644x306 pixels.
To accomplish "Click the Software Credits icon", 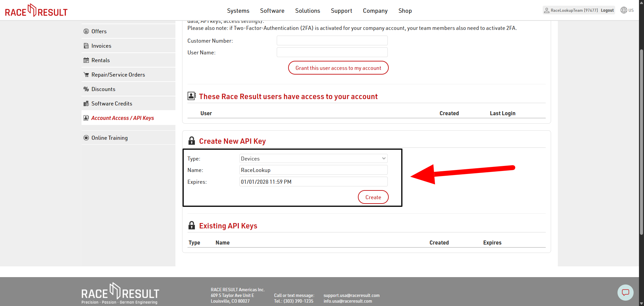I will click(87, 103).
